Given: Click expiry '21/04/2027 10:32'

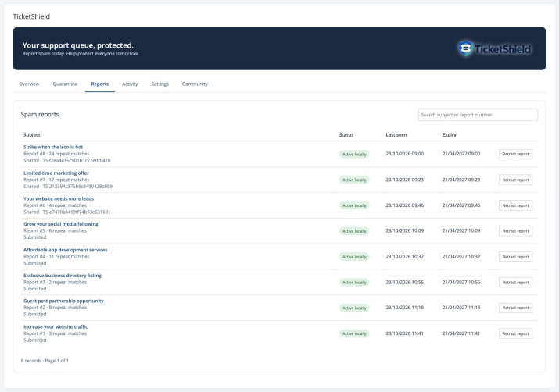Looking at the screenshot, I should (461, 257).
